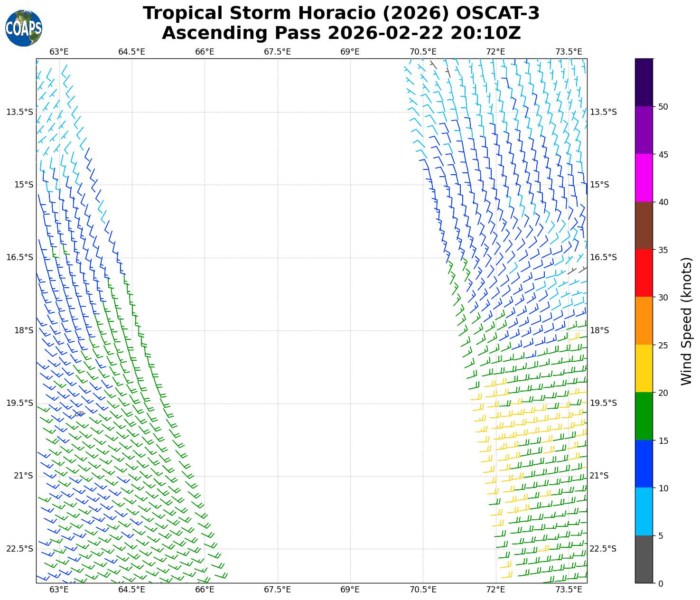The width and height of the screenshot is (700, 600).
Task: Click the '21°S' label on the right axis
Action: (x=599, y=476)
